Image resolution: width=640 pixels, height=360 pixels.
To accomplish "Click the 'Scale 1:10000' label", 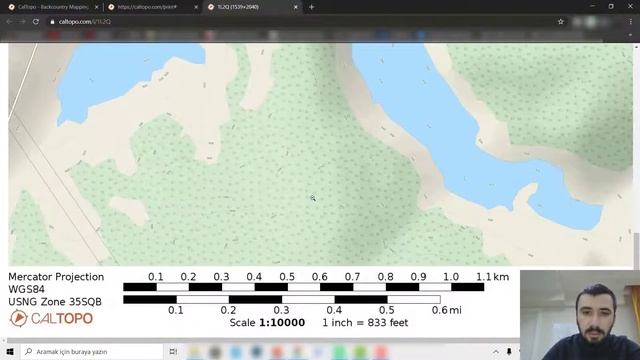I will pyautogui.click(x=267, y=323).
